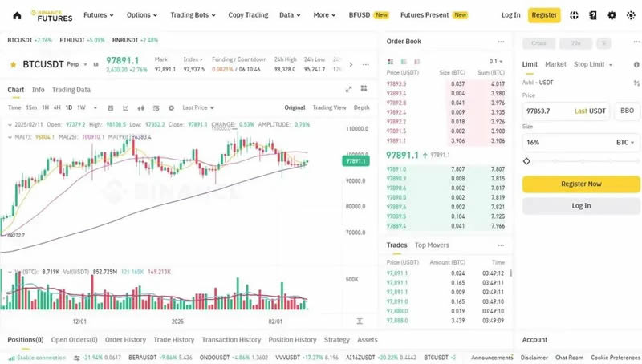
Task: Switch to the Info tab
Action: click(38, 90)
